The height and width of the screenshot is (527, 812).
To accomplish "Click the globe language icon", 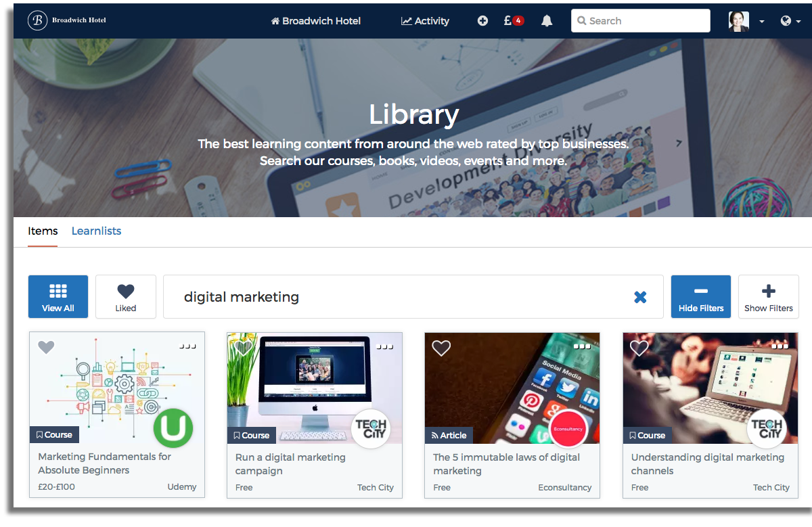I will tap(786, 20).
